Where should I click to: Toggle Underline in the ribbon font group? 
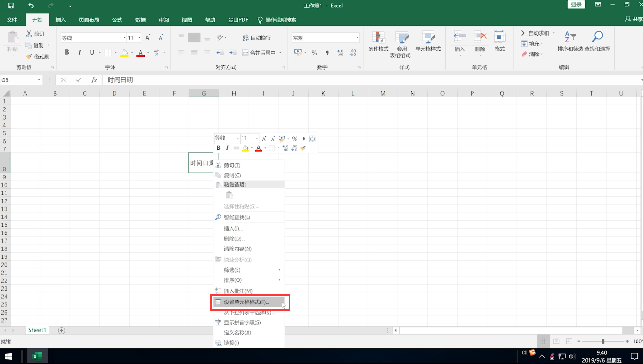coord(92,53)
